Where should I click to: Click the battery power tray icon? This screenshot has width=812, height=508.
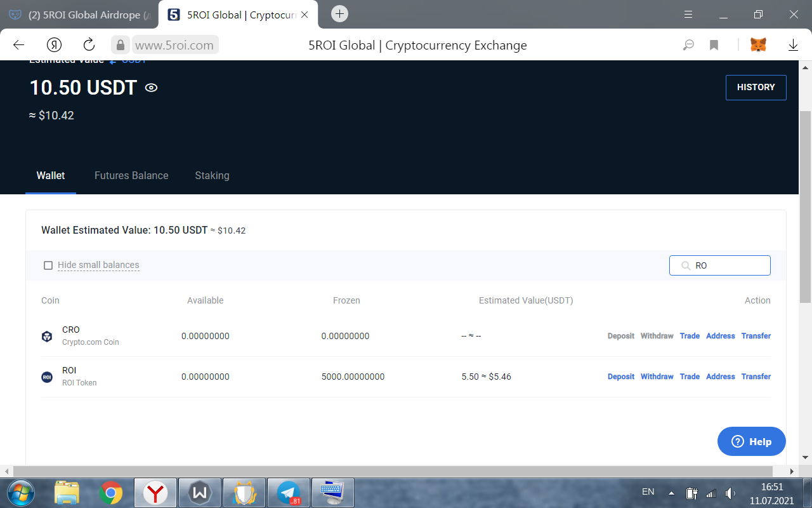[692, 493]
